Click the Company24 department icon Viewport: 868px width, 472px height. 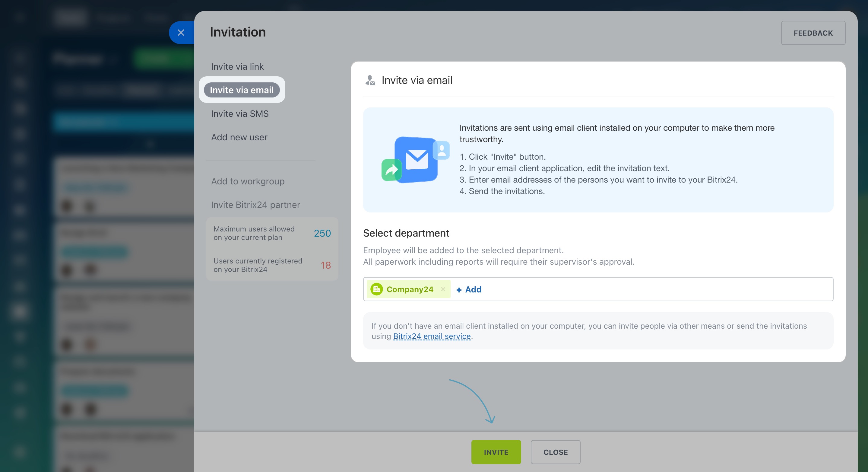click(x=376, y=289)
